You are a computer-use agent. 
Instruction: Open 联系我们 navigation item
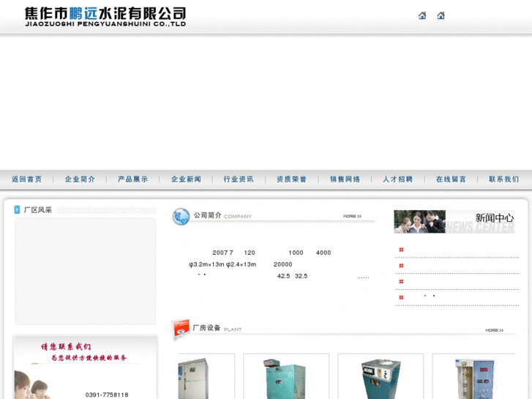point(504,179)
